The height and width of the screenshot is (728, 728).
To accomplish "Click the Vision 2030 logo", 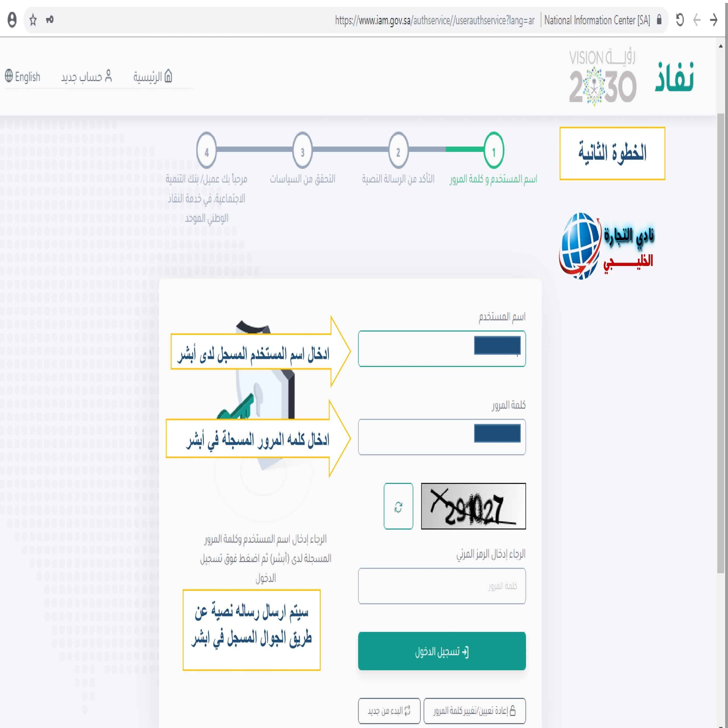I will pos(603,77).
